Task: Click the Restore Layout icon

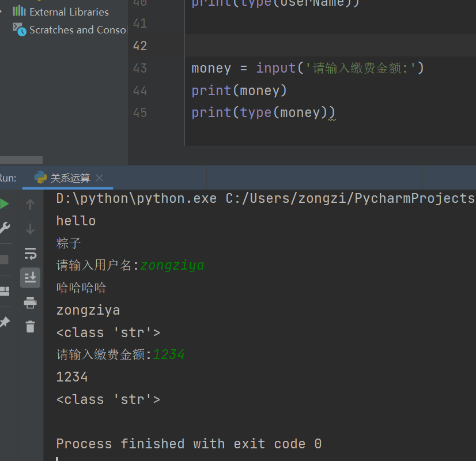Action: (x=4, y=291)
